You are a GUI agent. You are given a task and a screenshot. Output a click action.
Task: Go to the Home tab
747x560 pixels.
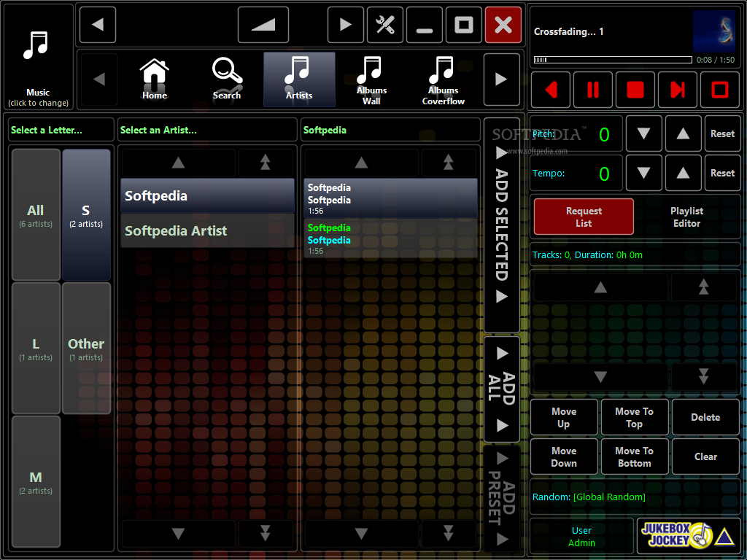tap(155, 79)
